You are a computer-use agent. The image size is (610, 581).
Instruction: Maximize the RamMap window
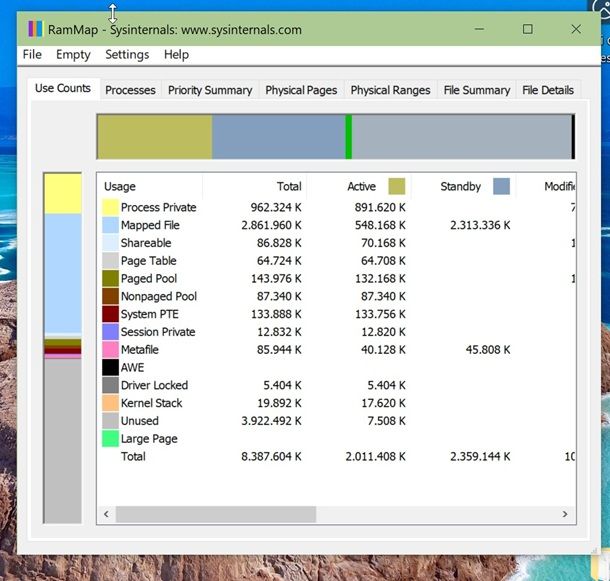[x=528, y=29]
